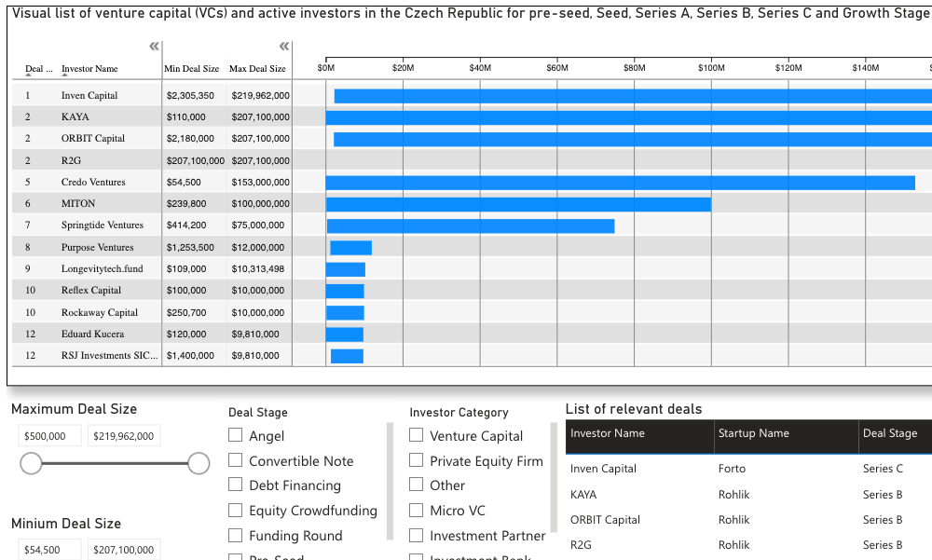
Task: Check the Angel deal stage checkbox
Action: pyautogui.click(x=236, y=435)
